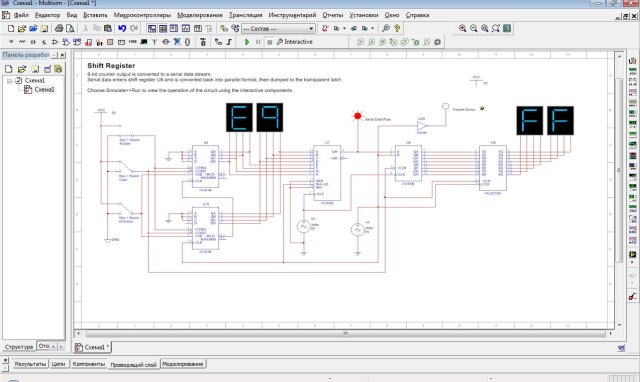Screen dimensions: 640x382
Task: Collapse the Схема1 tree node
Action: click(9, 81)
